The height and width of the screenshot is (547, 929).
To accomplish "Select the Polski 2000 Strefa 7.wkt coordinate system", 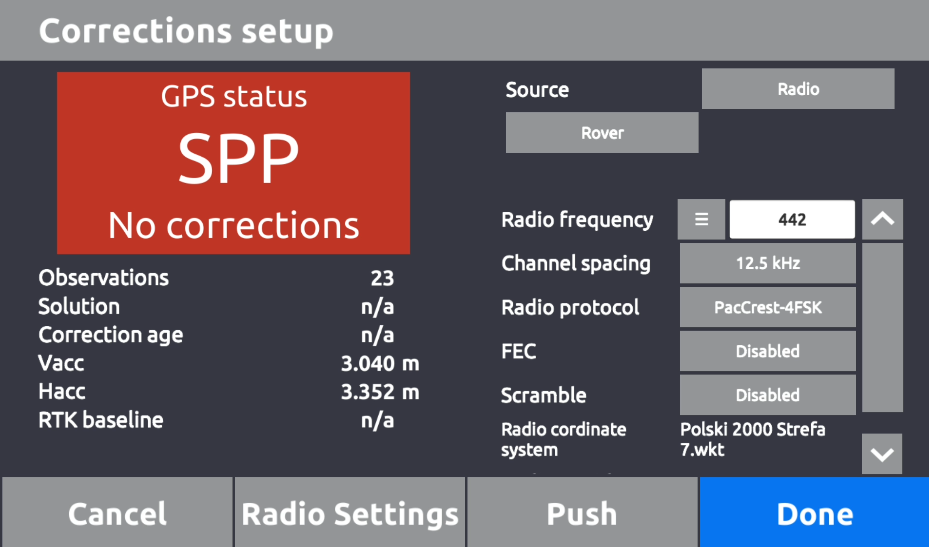I will 753,440.
